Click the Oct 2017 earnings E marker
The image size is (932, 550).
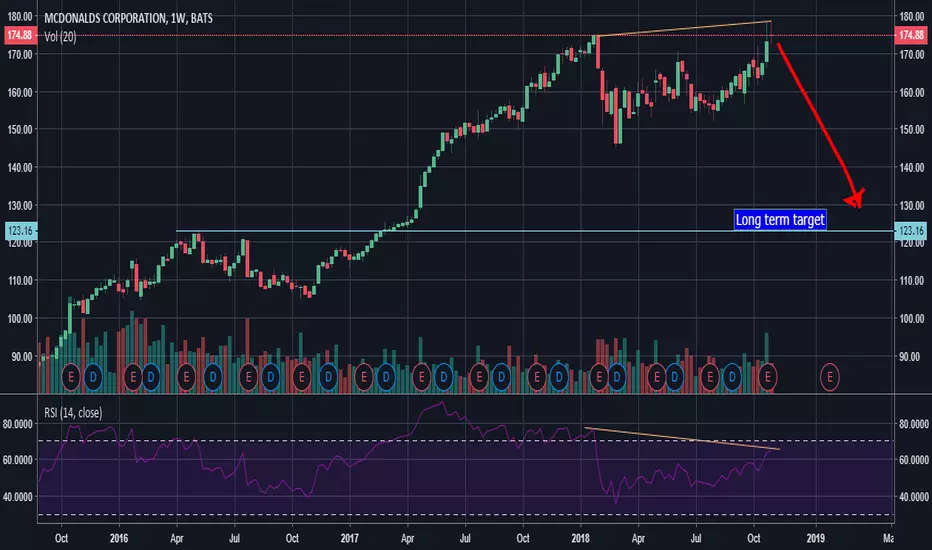point(537,377)
